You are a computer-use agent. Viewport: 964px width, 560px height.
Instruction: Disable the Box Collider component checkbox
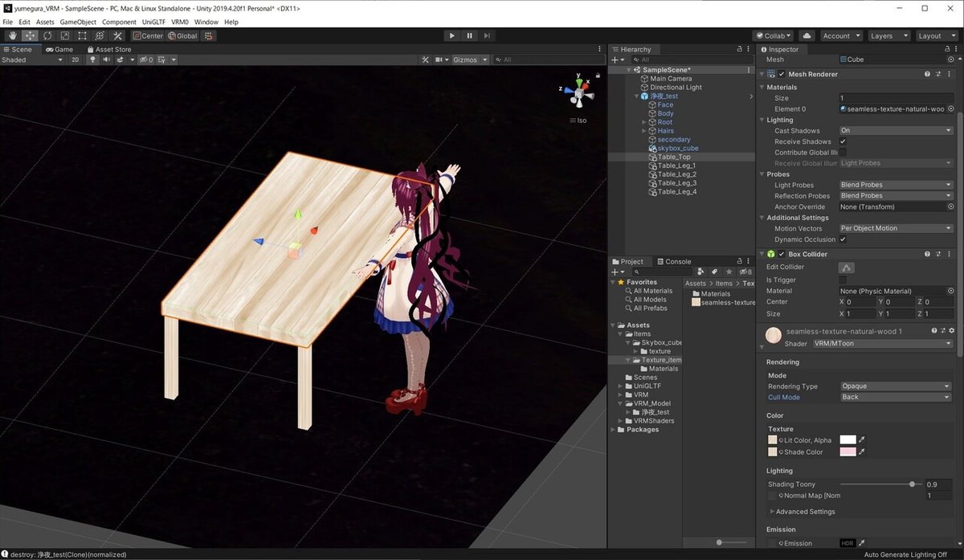(x=782, y=254)
